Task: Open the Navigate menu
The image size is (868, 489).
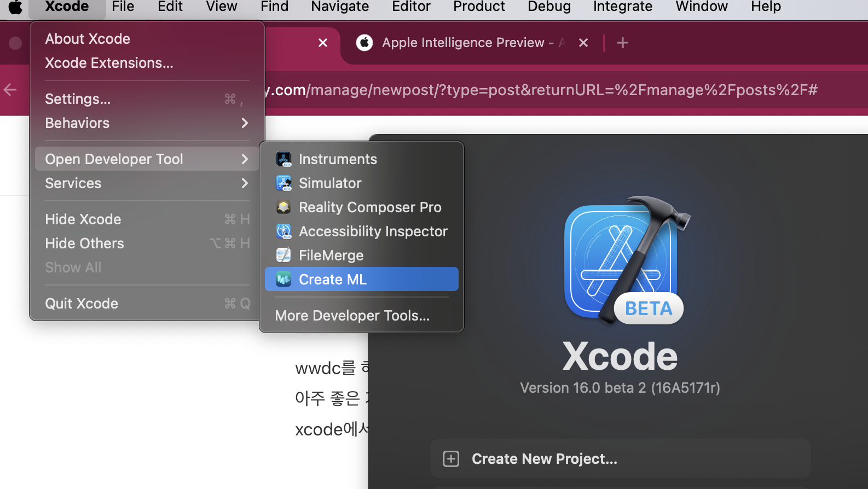Action: [340, 7]
